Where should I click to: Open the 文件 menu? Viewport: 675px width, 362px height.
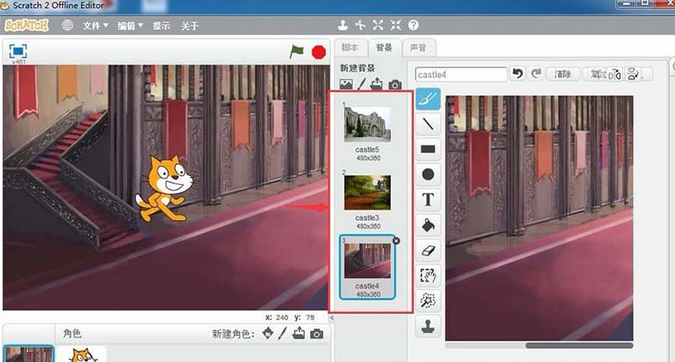(x=96, y=26)
